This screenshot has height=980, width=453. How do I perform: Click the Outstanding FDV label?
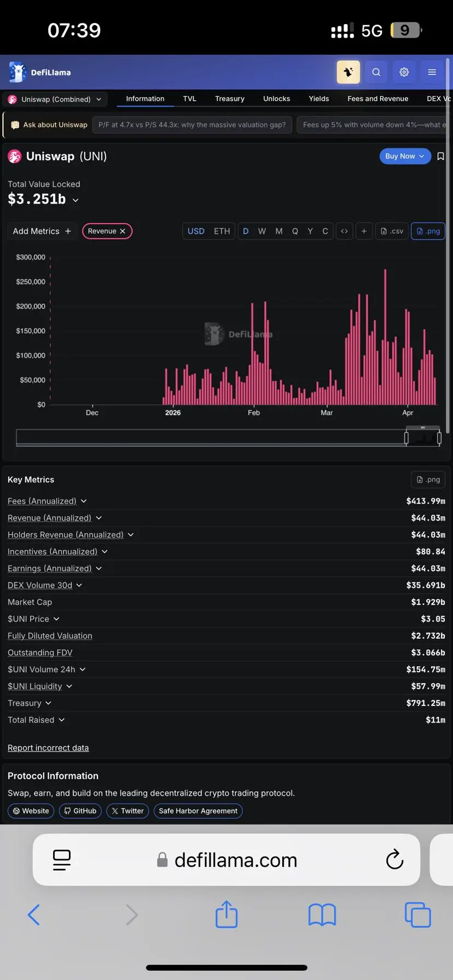(40, 653)
